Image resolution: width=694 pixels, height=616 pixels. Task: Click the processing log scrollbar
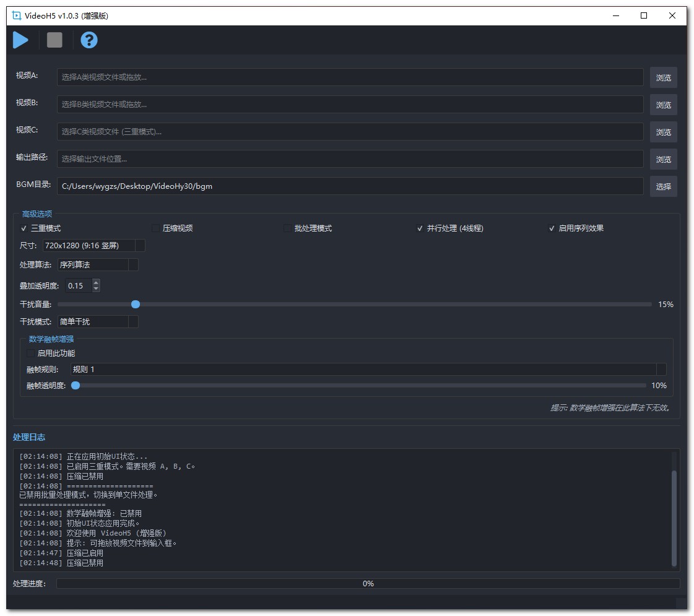[x=674, y=519]
